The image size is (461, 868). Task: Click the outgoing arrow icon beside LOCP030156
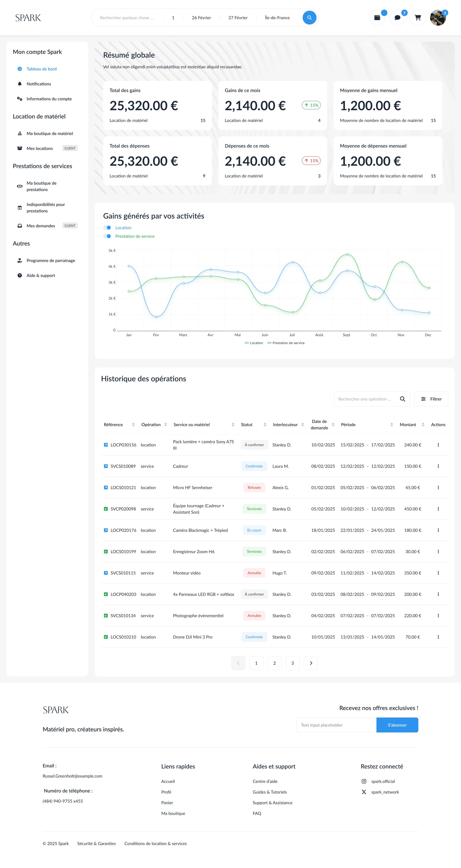coord(106,445)
